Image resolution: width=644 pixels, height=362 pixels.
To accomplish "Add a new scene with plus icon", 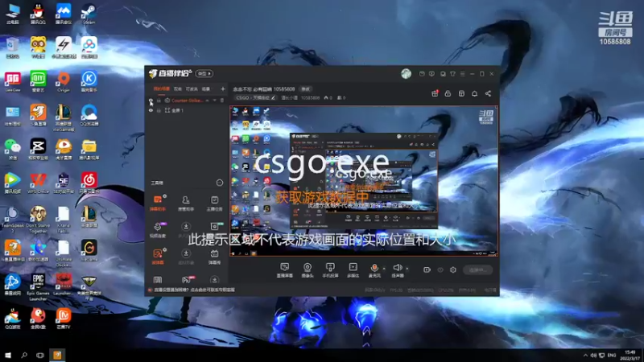I will (x=223, y=89).
